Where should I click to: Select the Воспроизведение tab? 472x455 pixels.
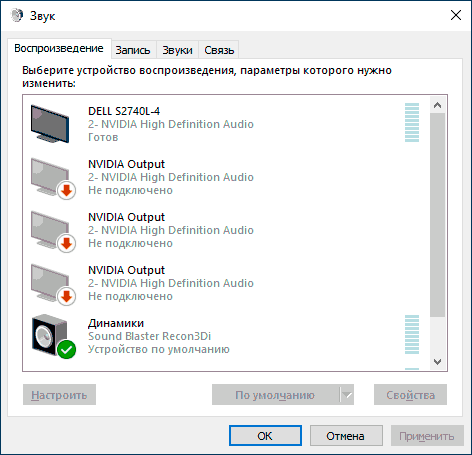(x=59, y=49)
